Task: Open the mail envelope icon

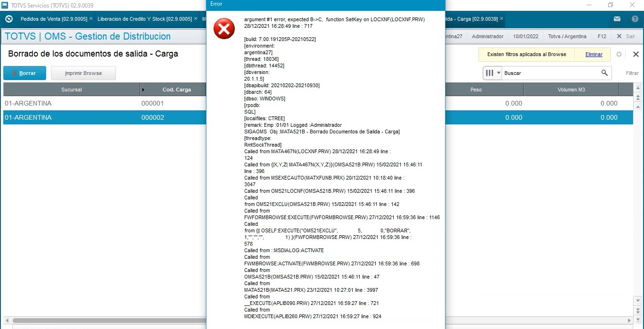Action: click(617, 19)
